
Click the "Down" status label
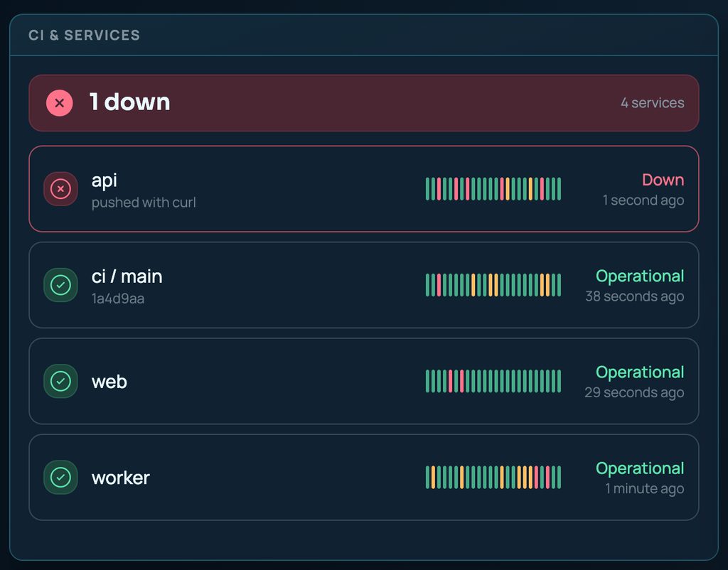(x=663, y=180)
